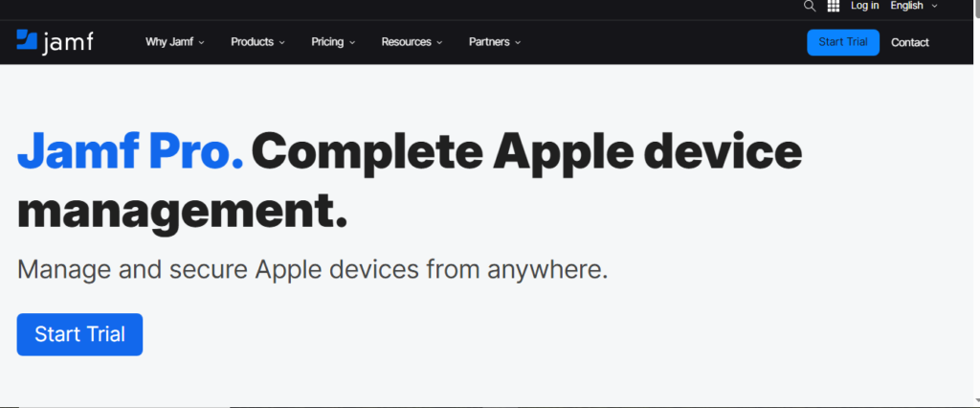The image size is (980, 408).
Task: Click the Log in link
Action: (864, 6)
